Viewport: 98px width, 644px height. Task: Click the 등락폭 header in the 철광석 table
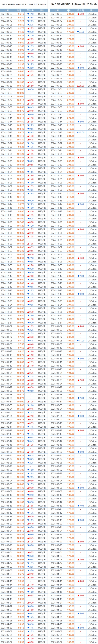[x=31, y=10]
